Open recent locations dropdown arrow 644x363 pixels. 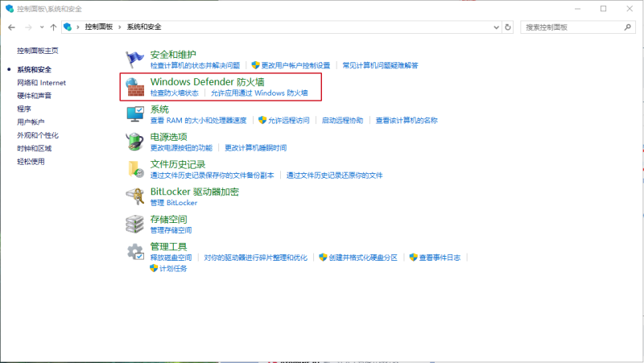(42, 27)
